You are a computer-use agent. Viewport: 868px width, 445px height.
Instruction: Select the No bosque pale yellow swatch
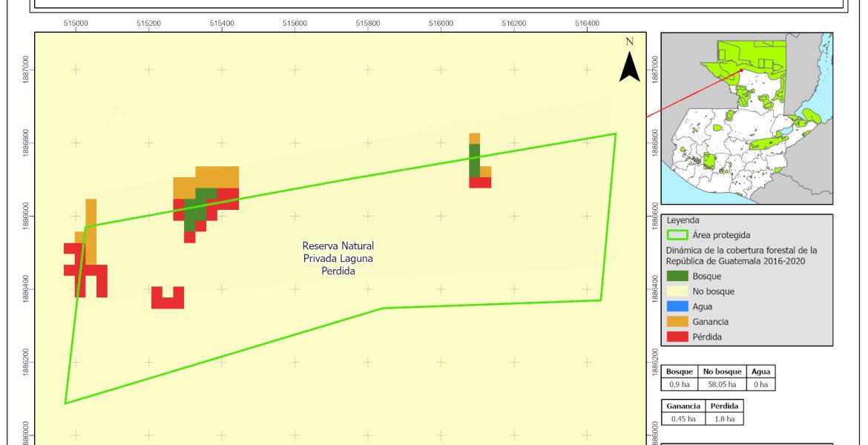(677, 291)
